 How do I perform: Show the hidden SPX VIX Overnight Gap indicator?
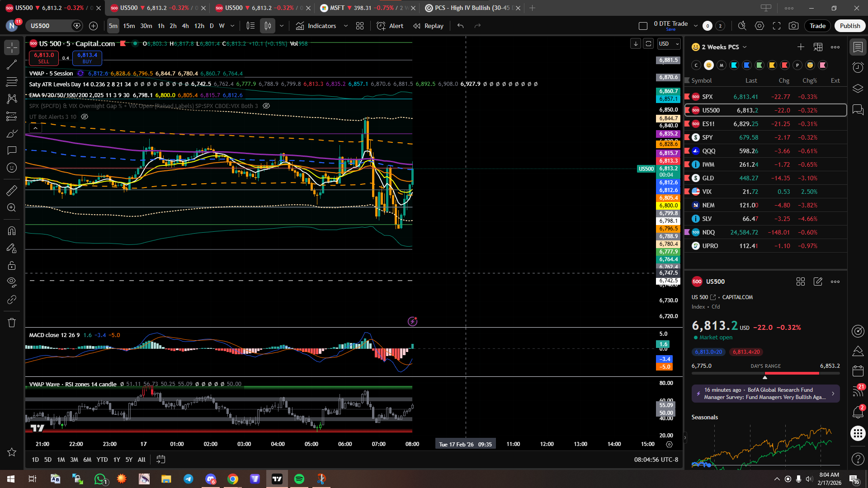pyautogui.click(x=266, y=106)
